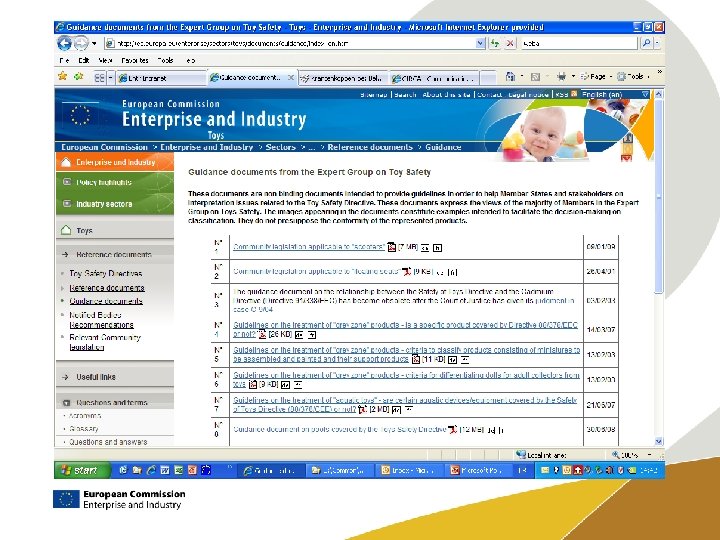This screenshot has width=720, height=540.
Task: Switch to the Intranet tab
Action: pyautogui.click(x=161, y=78)
